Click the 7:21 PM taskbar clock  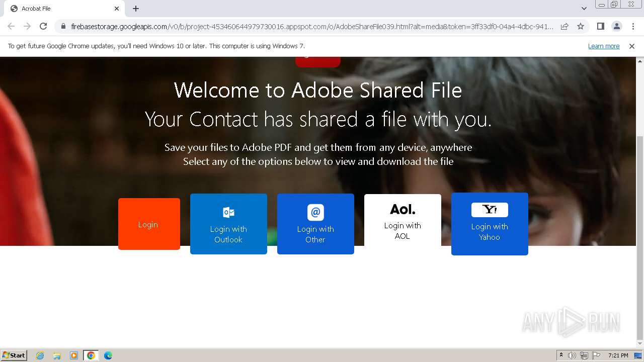(x=618, y=355)
